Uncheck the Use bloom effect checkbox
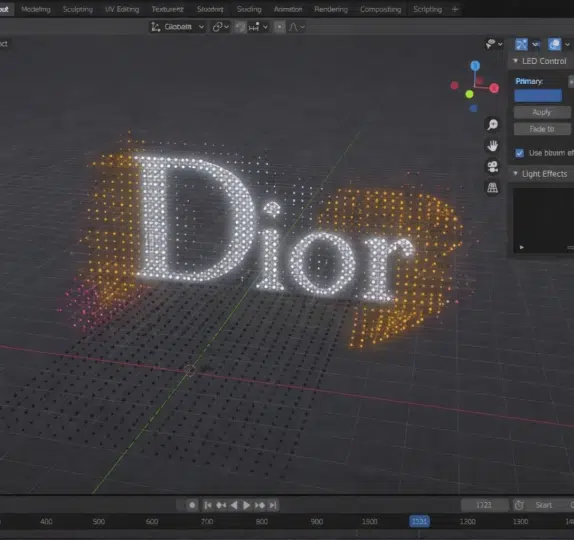 pyautogui.click(x=519, y=153)
